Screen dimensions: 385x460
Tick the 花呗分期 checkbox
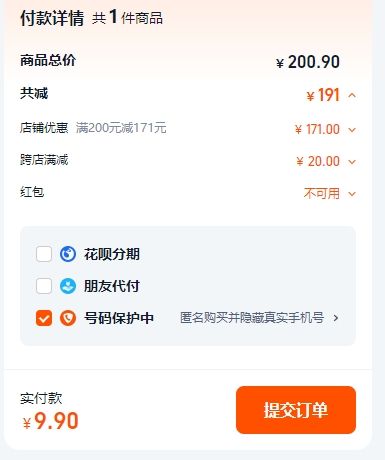[44, 254]
